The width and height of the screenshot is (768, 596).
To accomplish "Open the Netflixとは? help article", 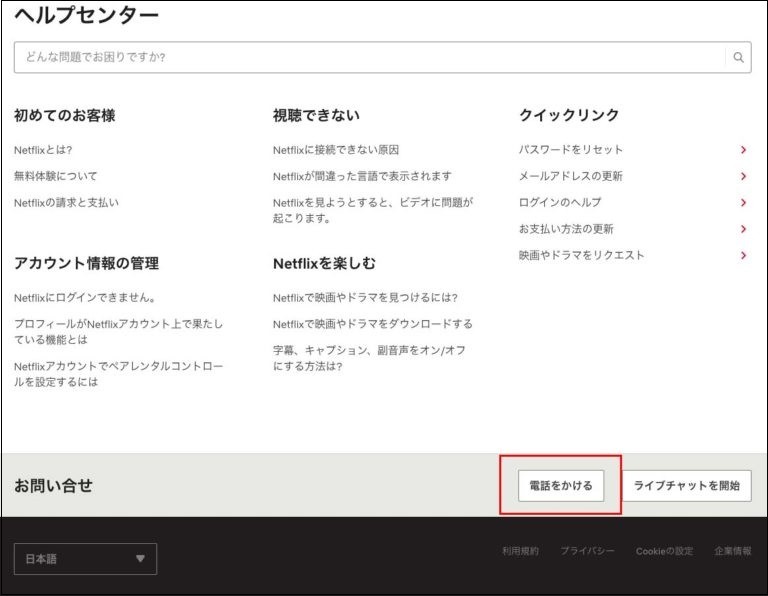I will point(43,150).
